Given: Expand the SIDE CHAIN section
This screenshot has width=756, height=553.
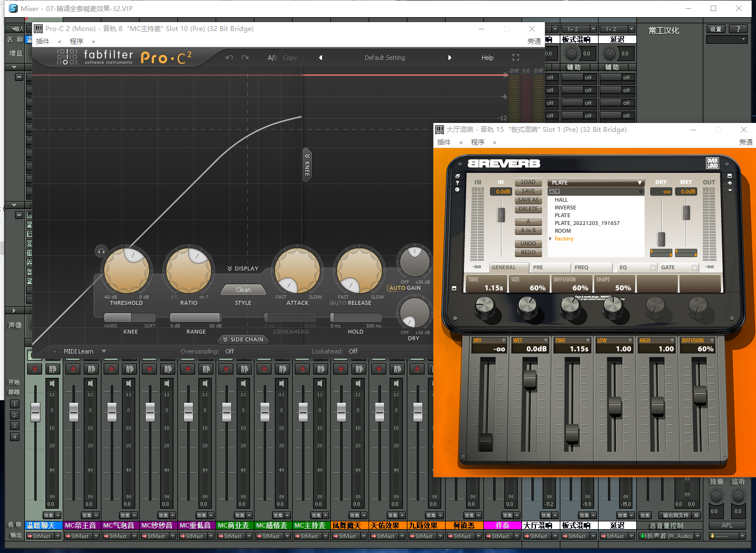Looking at the screenshot, I should tap(243, 339).
